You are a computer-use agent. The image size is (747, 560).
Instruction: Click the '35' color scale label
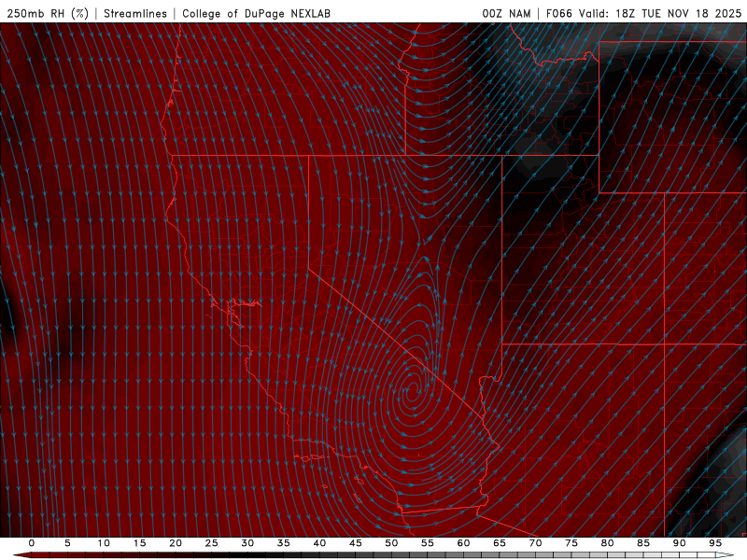pyautogui.click(x=284, y=543)
